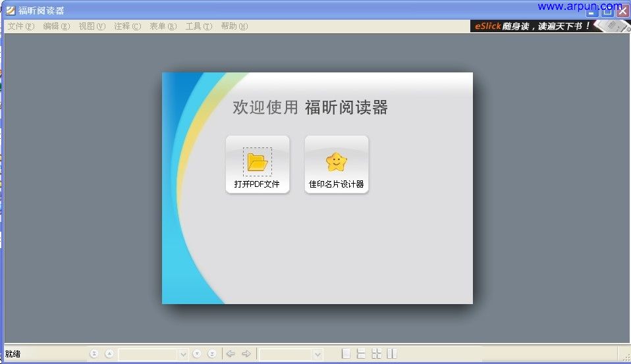
Task: Open the 帮助 menu
Action: (x=234, y=26)
